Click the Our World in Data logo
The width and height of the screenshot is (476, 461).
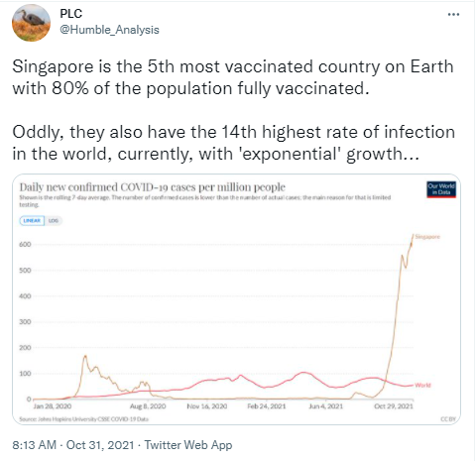441,189
